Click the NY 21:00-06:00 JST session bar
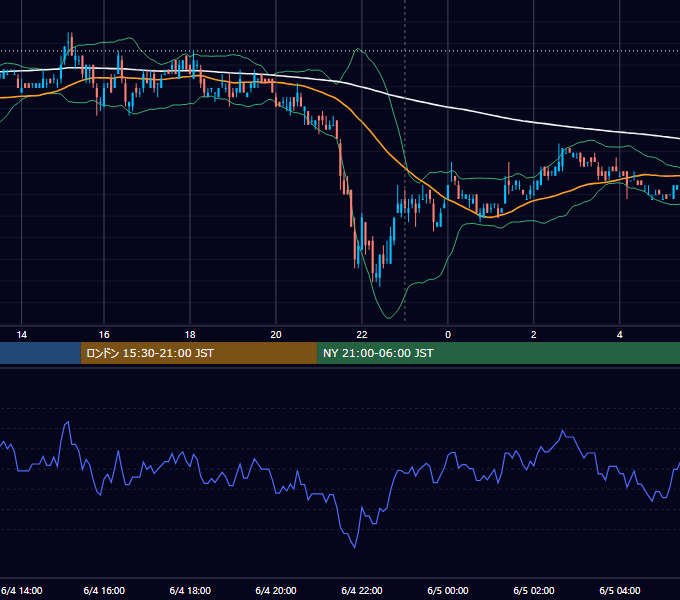 pos(498,353)
